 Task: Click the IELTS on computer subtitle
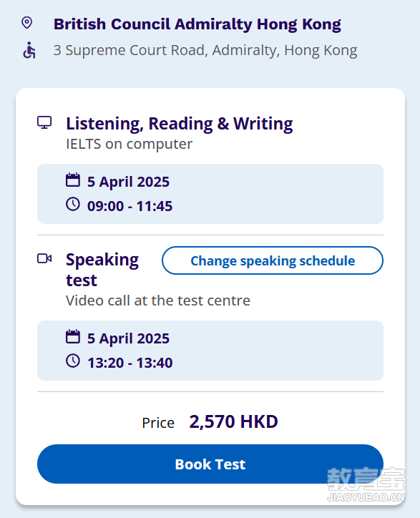click(130, 144)
